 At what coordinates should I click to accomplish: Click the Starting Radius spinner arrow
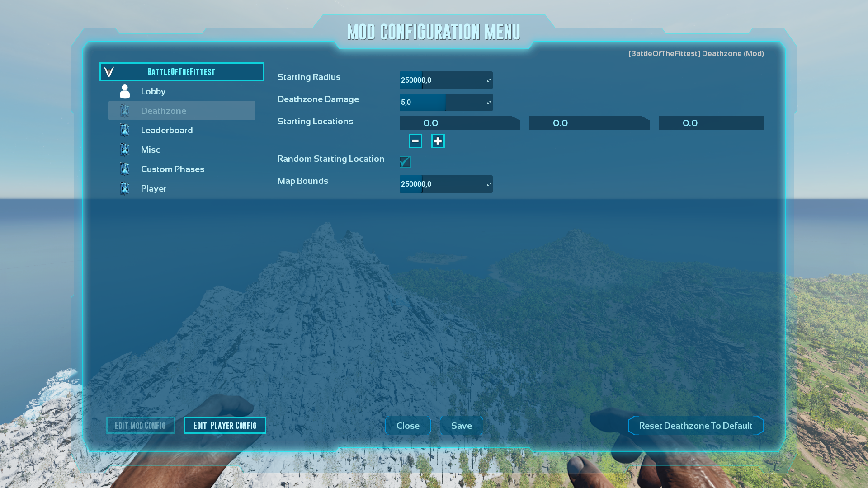click(x=489, y=80)
